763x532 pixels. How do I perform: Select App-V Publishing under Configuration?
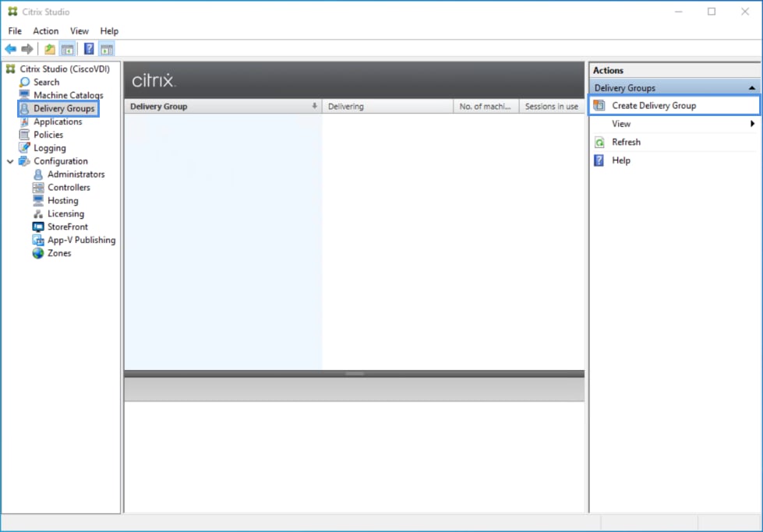(x=81, y=240)
